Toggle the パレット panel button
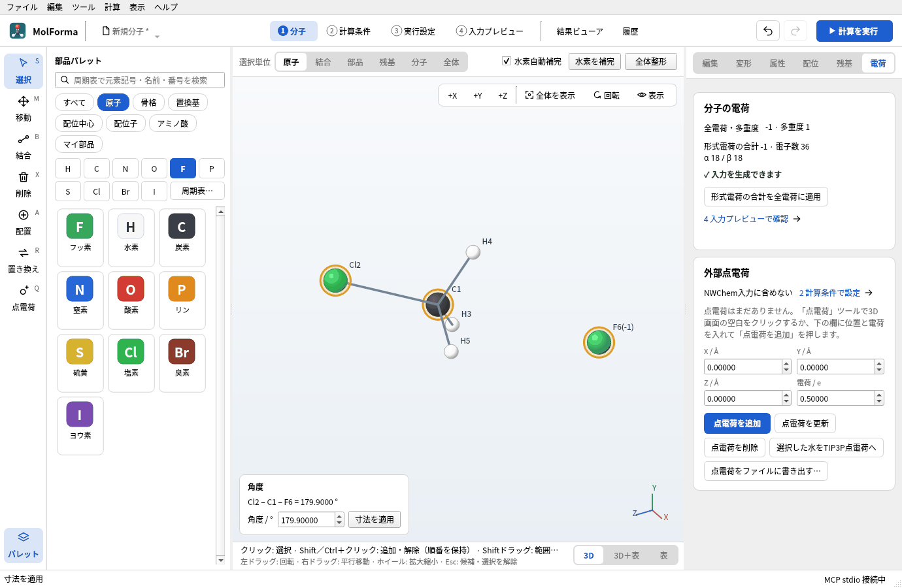The width and height of the screenshot is (902, 588). coord(24,545)
